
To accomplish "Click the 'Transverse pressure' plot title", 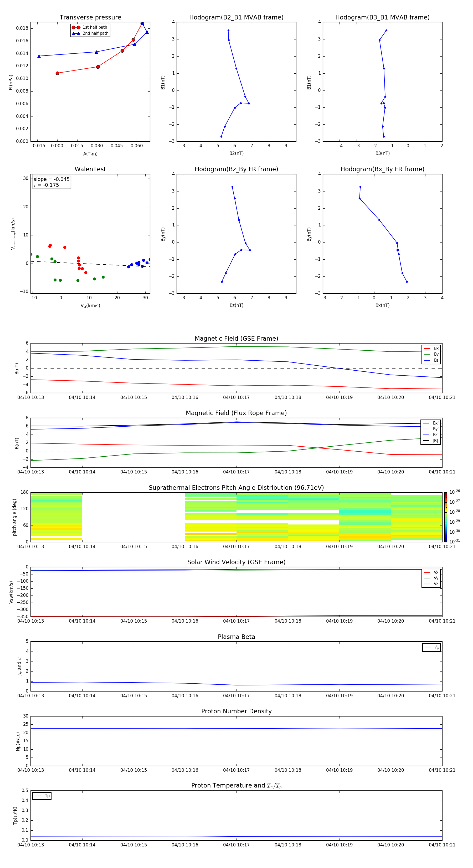I will click(x=90, y=18).
